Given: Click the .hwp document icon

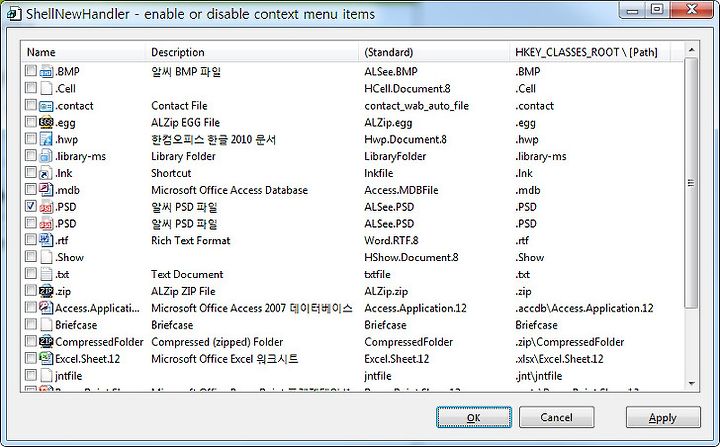Looking at the screenshot, I should point(46,139).
